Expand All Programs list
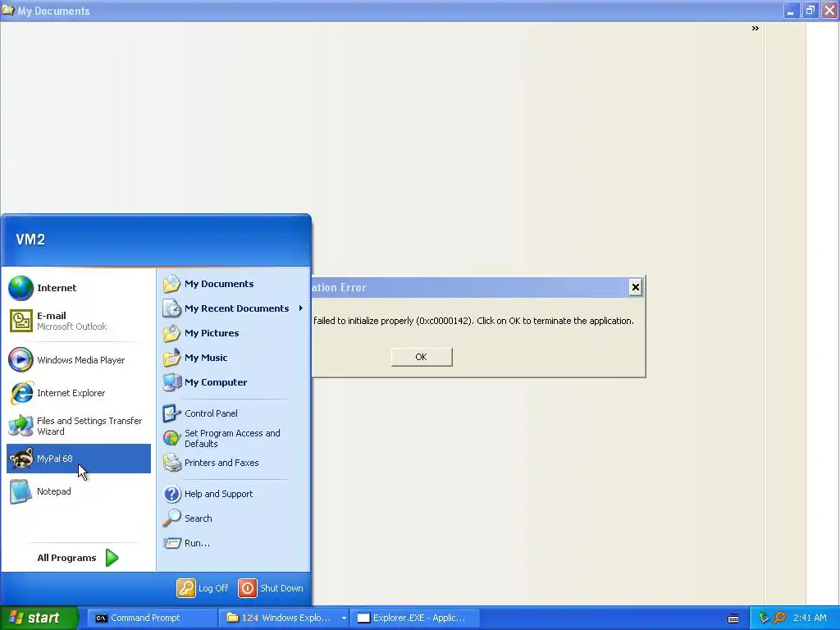This screenshot has width=840, height=630. pos(78,558)
